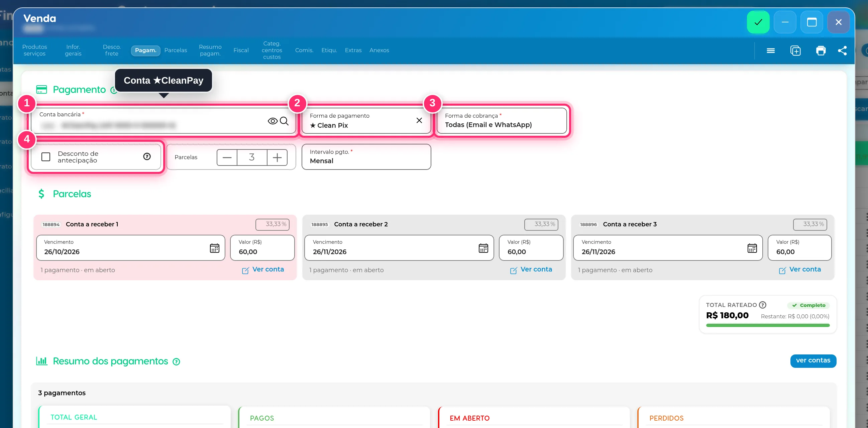868x428 pixels.
Task: Enable Desconto de antecipação checkbox
Action: point(46,157)
